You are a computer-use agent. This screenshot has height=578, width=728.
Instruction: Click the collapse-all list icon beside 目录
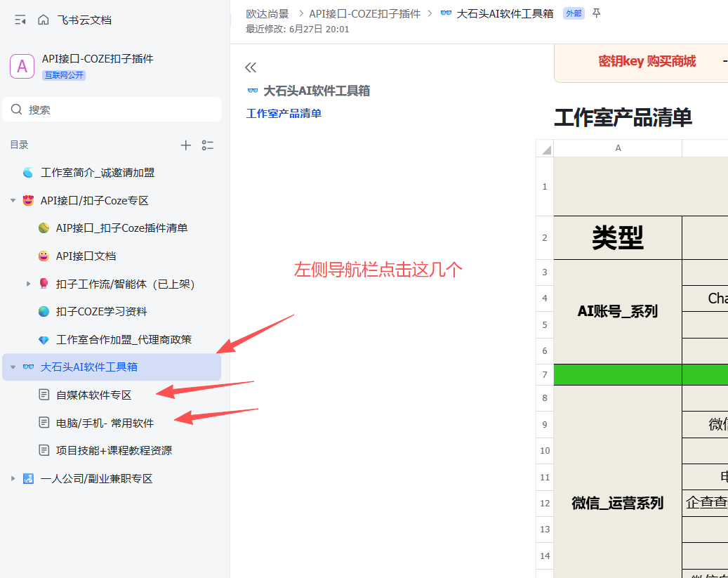208,145
